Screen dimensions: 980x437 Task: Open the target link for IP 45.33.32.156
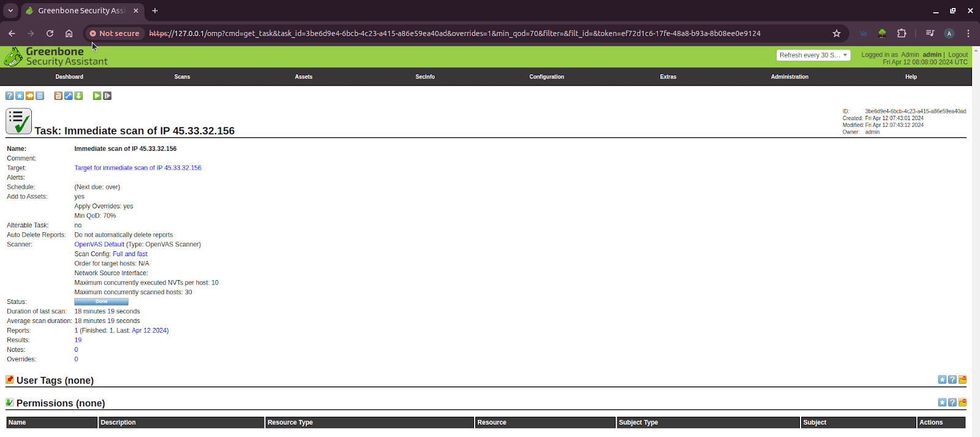click(138, 168)
